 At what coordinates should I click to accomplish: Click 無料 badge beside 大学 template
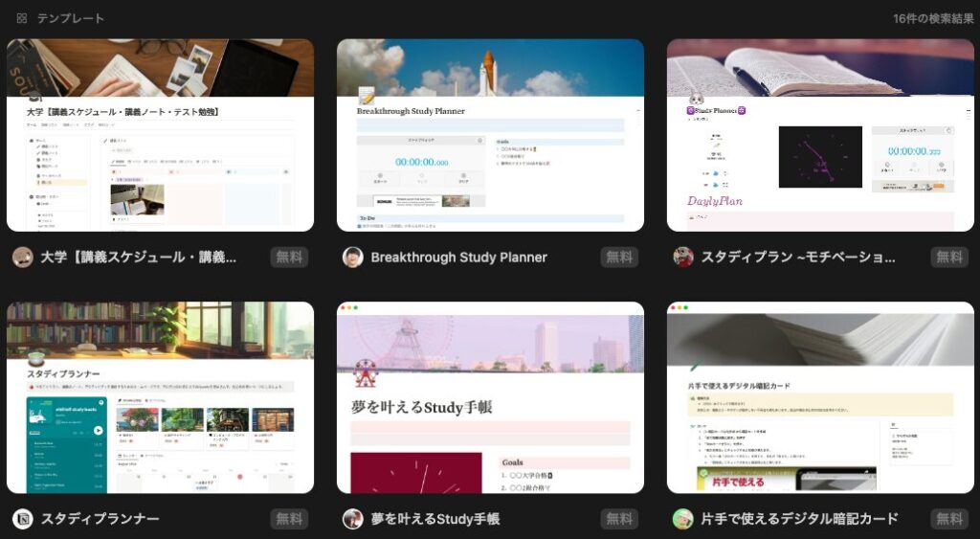coord(289,257)
